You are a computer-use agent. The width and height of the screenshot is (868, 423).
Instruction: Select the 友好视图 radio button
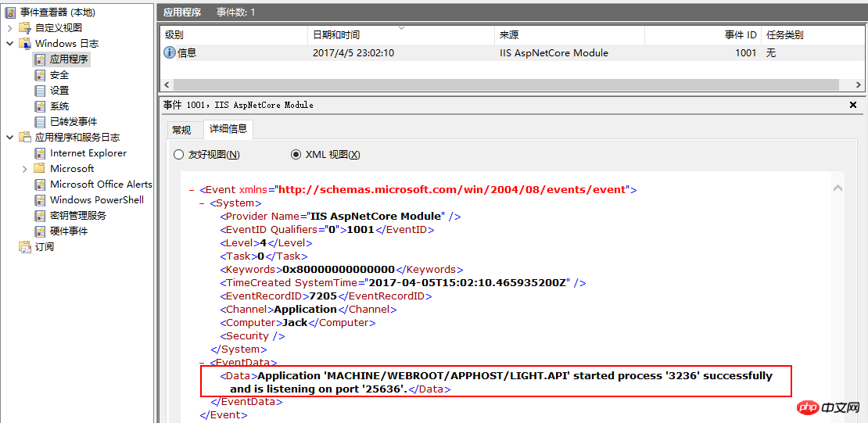(179, 155)
